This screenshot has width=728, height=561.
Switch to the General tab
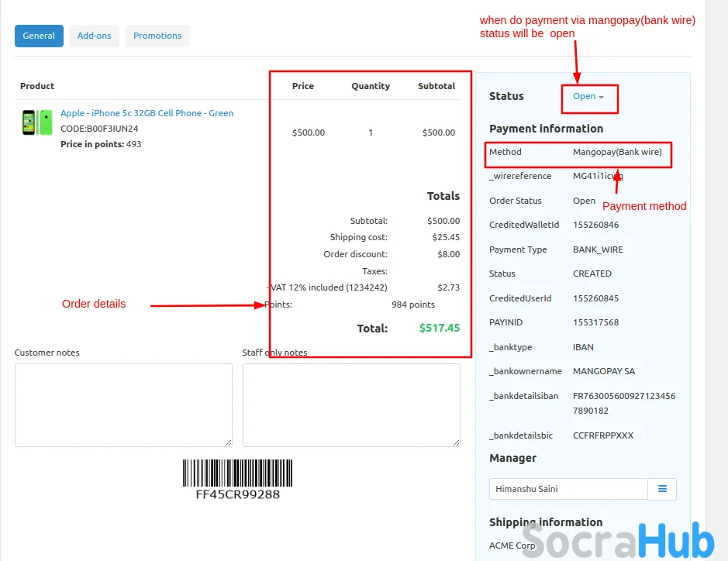(x=39, y=36)
